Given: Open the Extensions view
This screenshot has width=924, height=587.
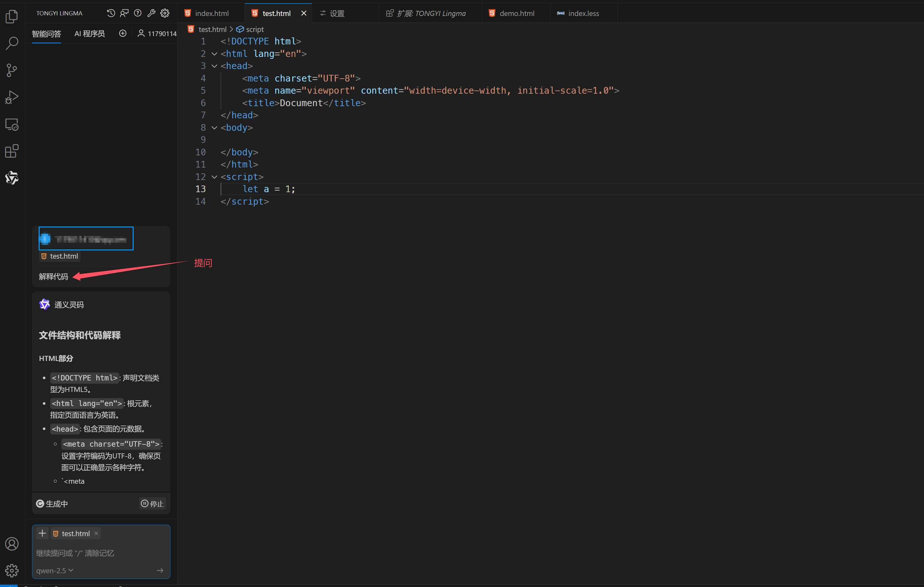Looking at the screenshot, I should coord(12,151).
